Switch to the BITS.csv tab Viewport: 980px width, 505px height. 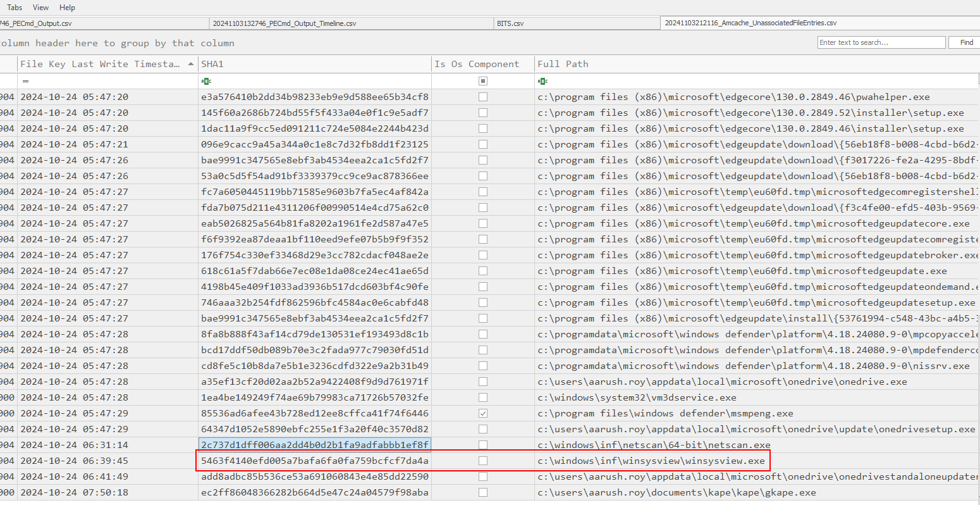[510, 23]
